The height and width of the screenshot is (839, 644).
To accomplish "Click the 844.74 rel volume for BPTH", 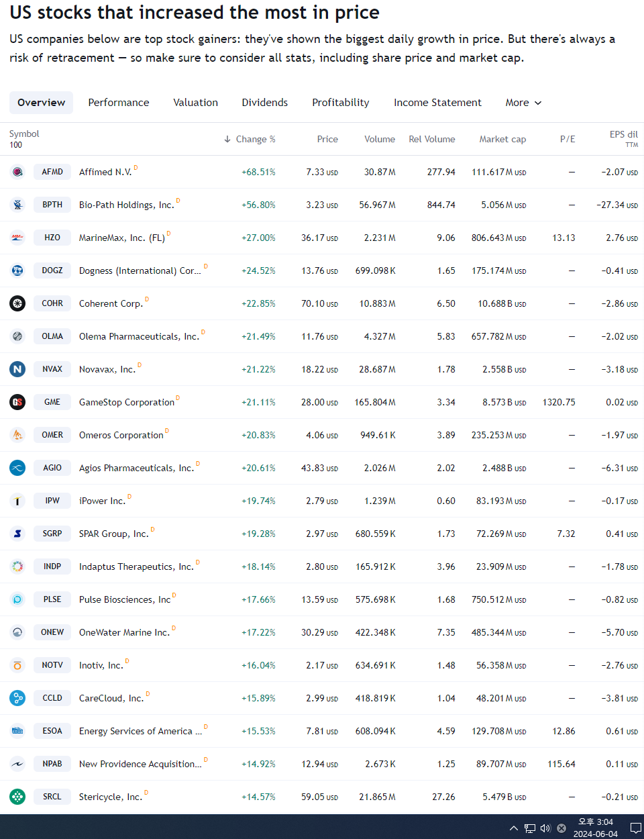I will pos(441,205).
